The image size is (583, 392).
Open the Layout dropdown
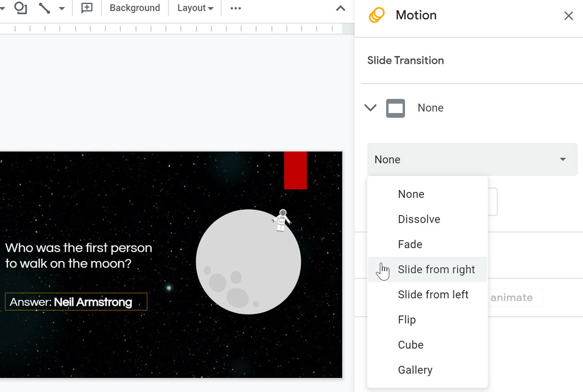194,8
